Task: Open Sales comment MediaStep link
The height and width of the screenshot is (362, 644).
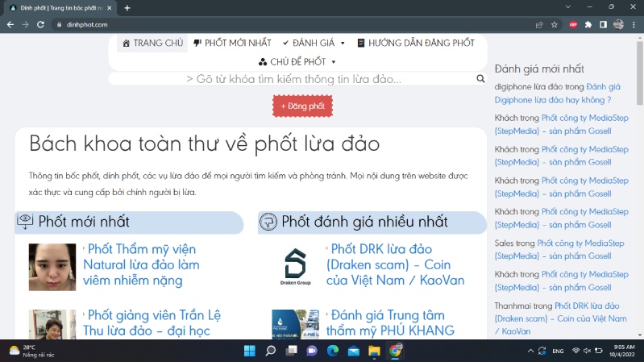Action: [x=559, y=249]
